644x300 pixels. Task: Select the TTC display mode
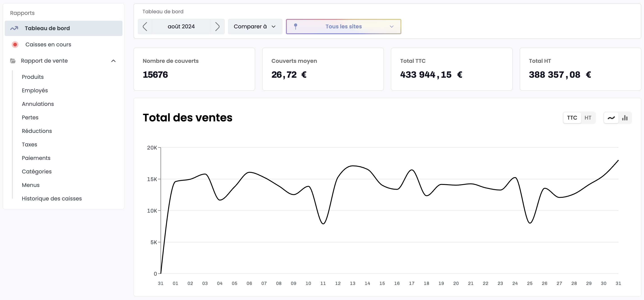click(572, 118)
